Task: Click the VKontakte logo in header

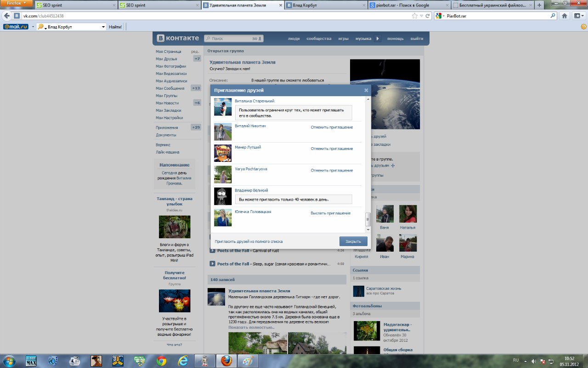Action: (178, 38)
